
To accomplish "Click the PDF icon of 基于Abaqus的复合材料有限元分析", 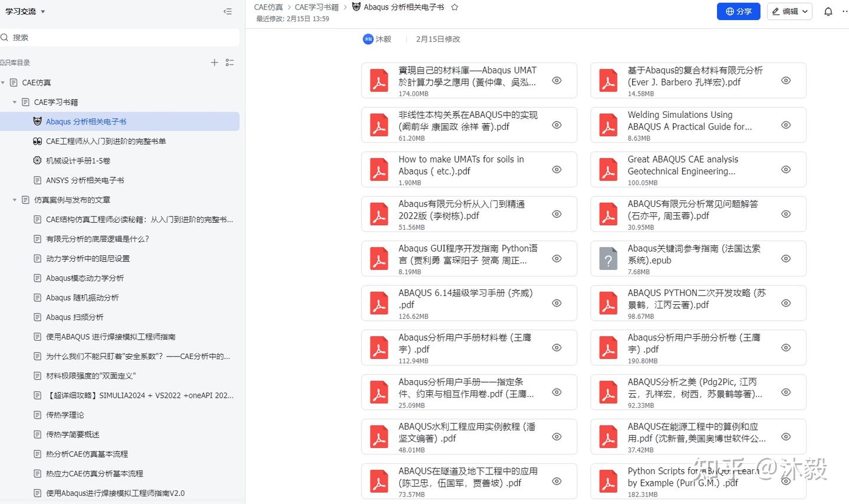I will 608,81.
